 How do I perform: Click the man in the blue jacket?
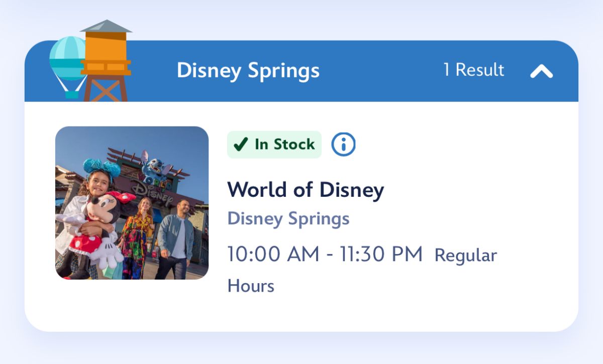[177, 236]
